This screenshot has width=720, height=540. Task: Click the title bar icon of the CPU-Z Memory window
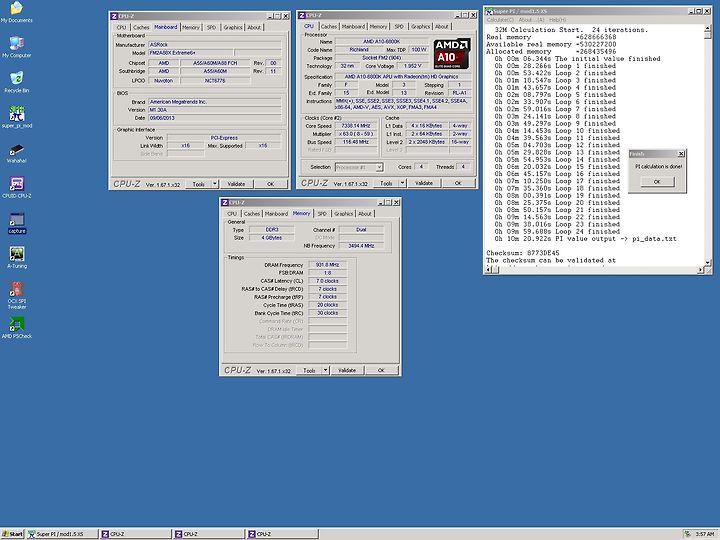(x=225, y=202)
